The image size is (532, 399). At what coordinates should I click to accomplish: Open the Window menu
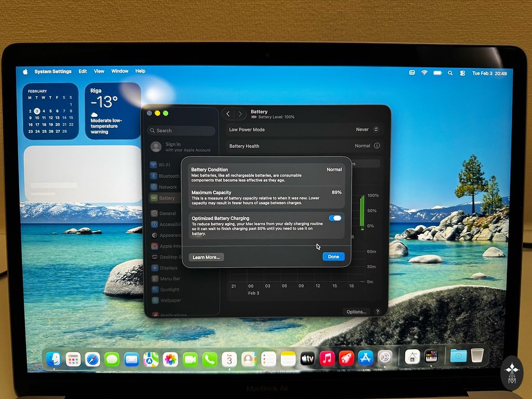click(x=119, y=71)
